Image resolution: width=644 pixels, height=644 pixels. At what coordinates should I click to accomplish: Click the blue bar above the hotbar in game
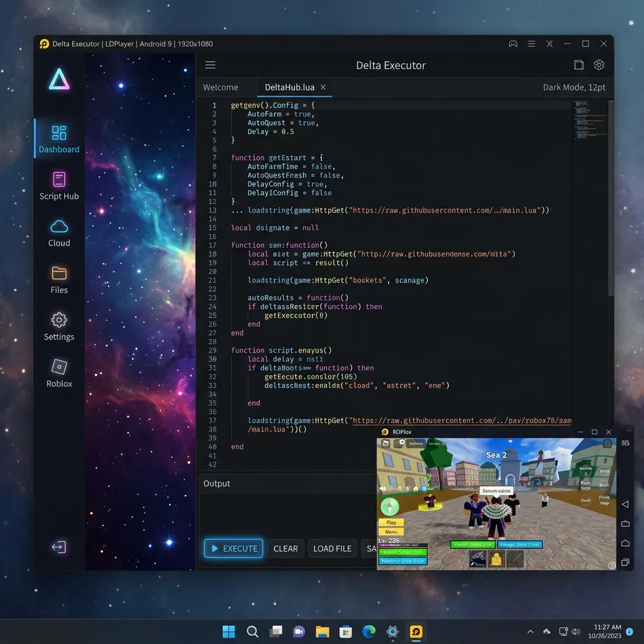coord(519,544)
